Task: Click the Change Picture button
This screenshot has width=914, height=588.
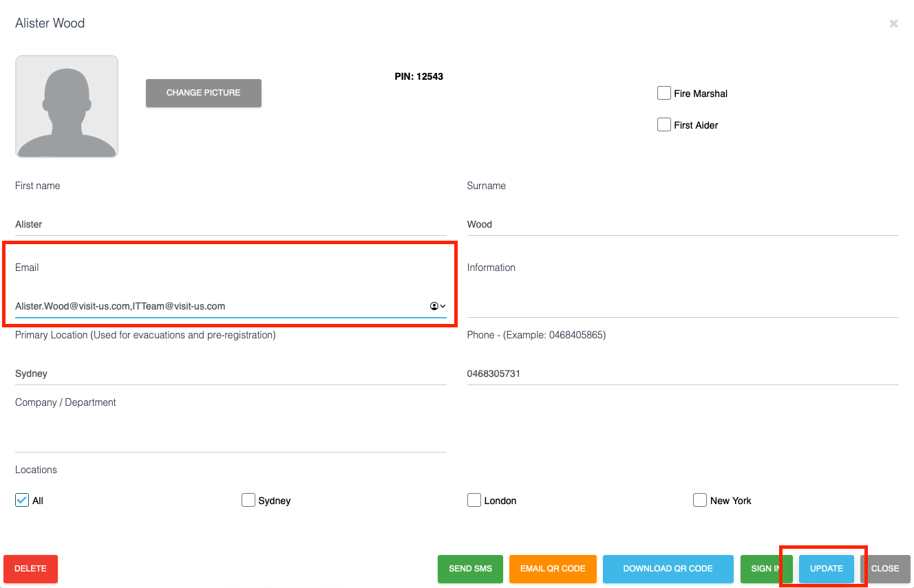Action: (204, 93)
